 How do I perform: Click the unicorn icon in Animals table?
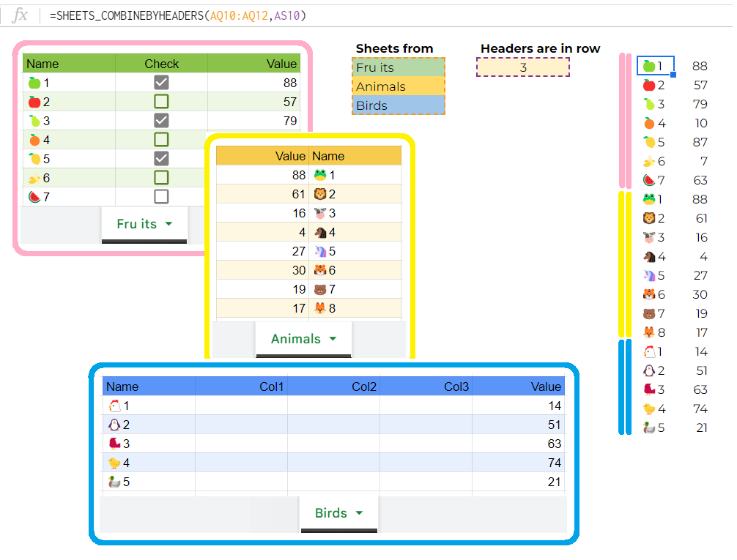(x=320, y=251)
